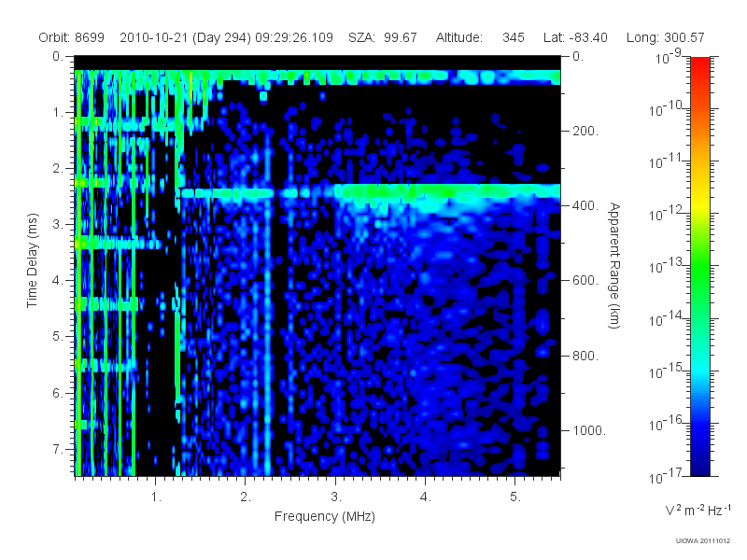747x560 pixels.
Task: Click the Long: 300.57 header text
Action: coord(665,37)
